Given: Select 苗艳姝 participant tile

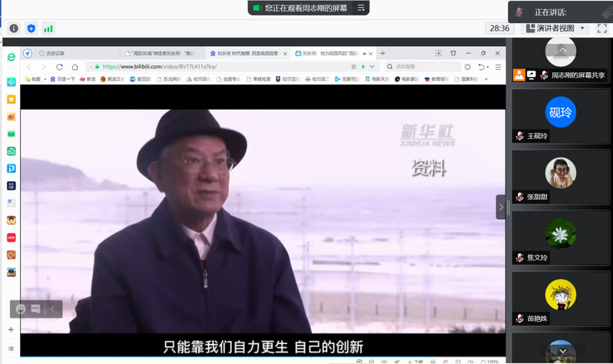Looking at the screenshot, I should point(560,299).
